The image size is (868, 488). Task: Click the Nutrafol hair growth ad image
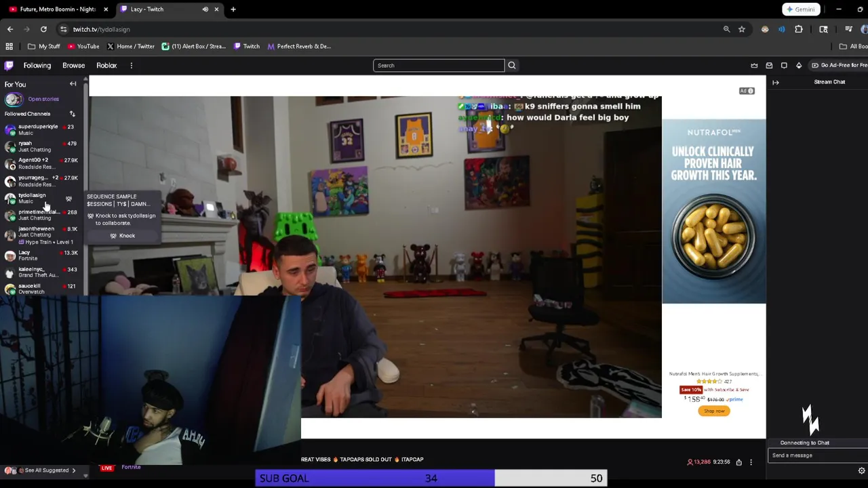714,211
